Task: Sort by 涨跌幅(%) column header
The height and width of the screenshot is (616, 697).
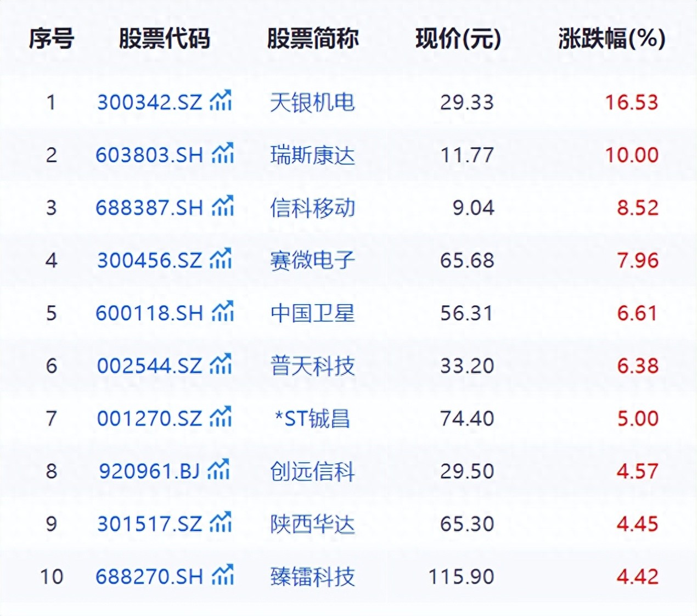Action: coord(611,39)
